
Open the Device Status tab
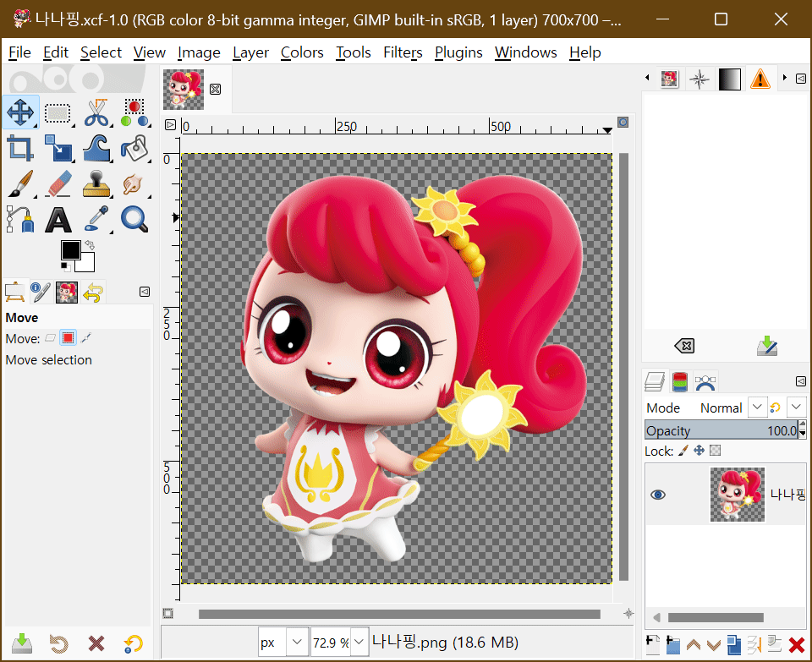pos(41,292)
